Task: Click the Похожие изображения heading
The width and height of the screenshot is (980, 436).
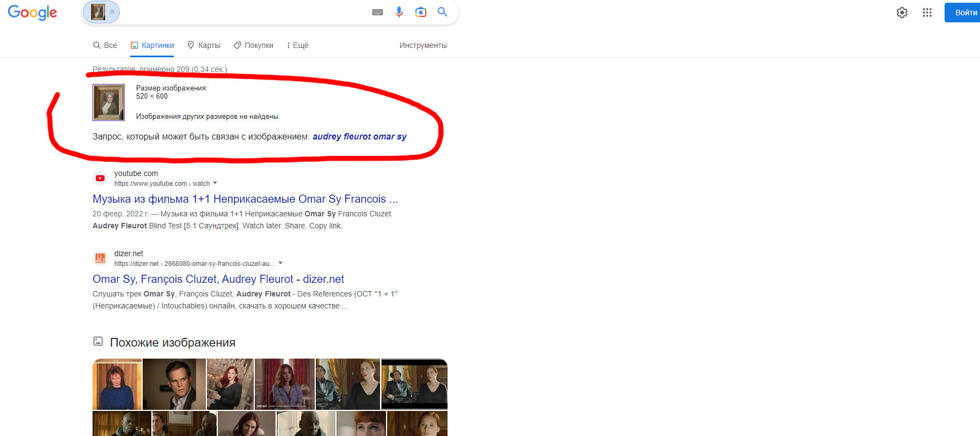Action: point(173,342)
